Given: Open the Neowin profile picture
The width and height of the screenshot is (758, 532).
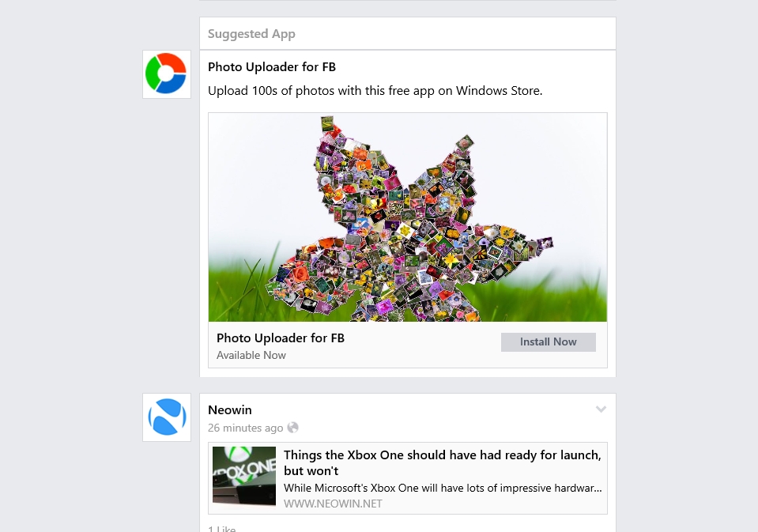Looking at the screenshot, I should pos(167,417).
